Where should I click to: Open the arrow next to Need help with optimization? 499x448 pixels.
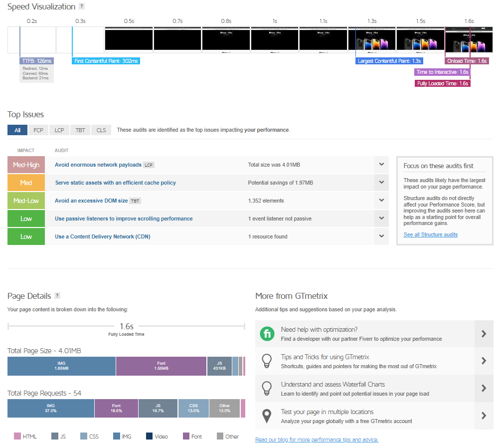click(x=483, y=334)
